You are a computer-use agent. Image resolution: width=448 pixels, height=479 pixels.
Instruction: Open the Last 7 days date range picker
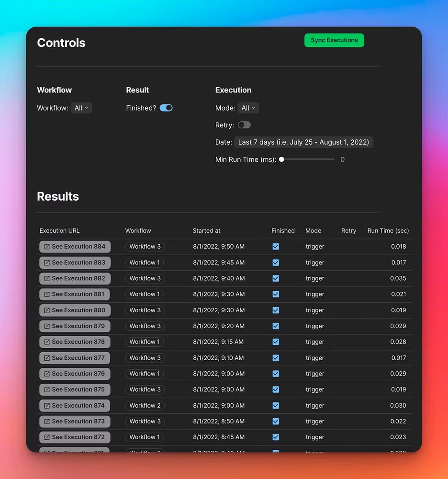pos(304,142)
